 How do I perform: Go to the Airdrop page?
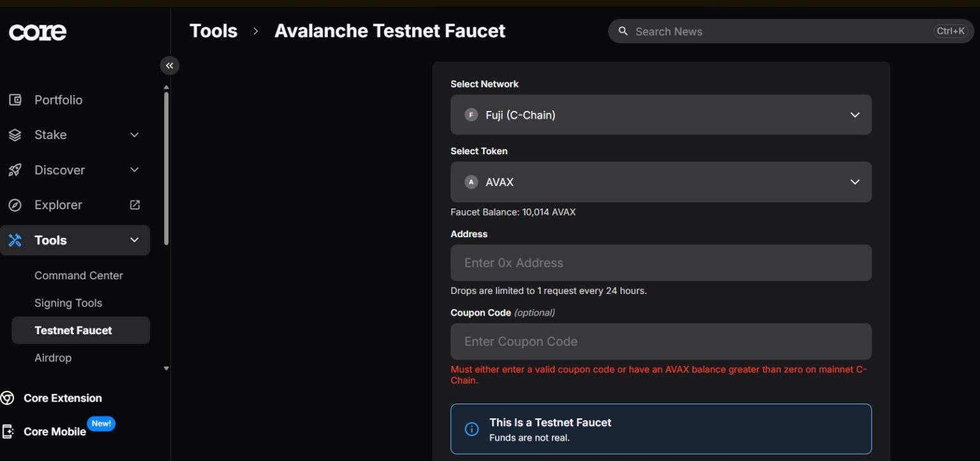pos(53,358)
